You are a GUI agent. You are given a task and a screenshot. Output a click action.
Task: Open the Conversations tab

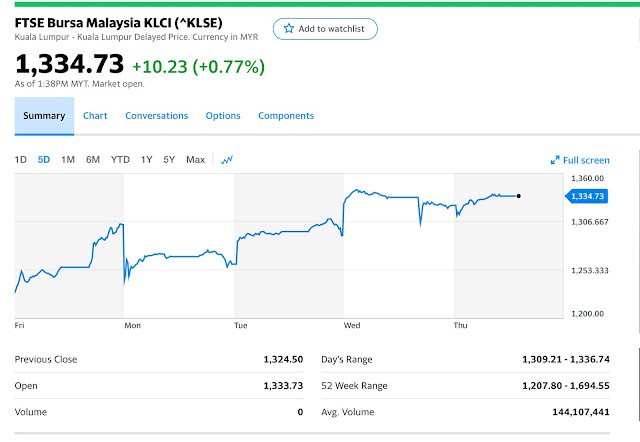[157, 116]
